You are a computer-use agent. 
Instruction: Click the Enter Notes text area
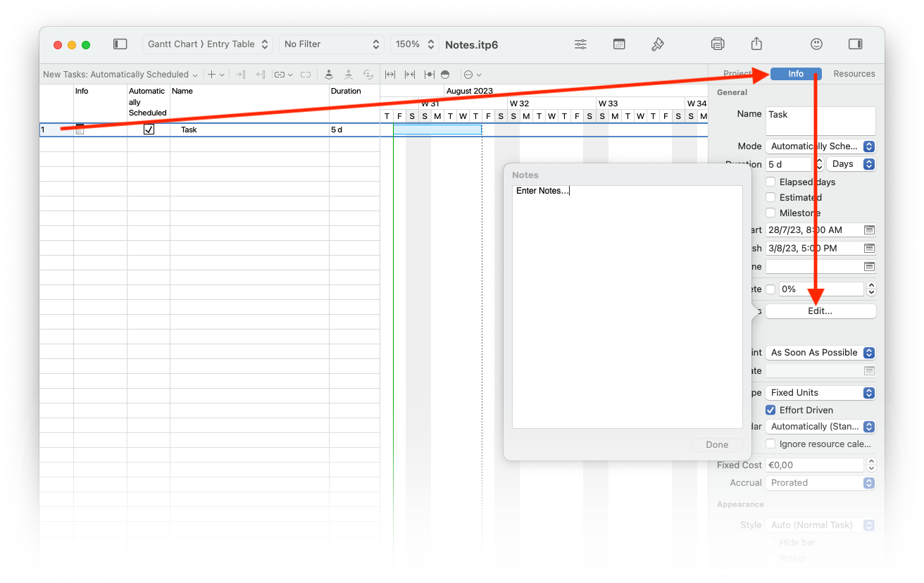tap(627, 306)
